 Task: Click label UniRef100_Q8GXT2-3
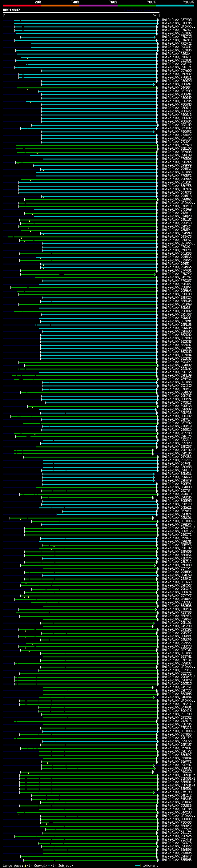click(x=179, y=531)
